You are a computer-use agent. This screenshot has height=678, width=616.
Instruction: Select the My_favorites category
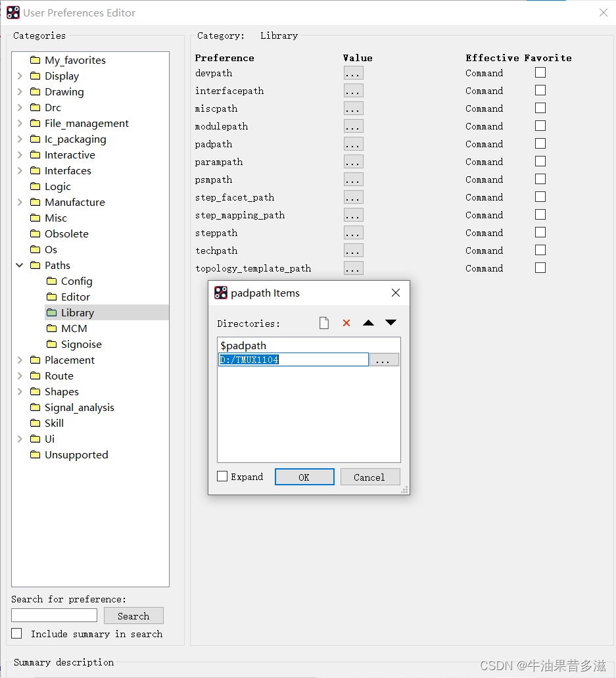click(x=74, y=61)
